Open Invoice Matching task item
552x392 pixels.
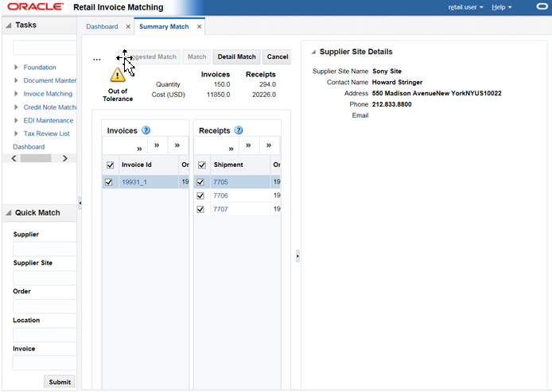(x=48, y=94)
